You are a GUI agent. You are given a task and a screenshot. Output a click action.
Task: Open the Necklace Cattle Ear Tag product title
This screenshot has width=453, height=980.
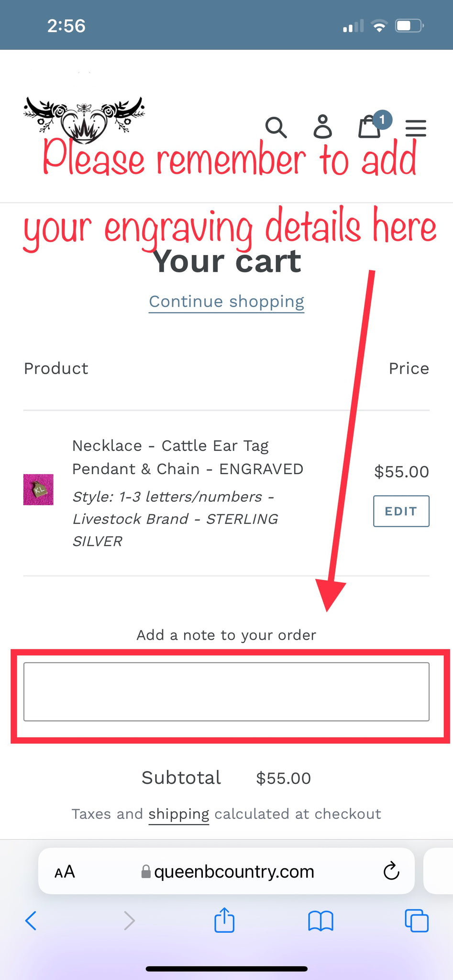coord(188,457)
